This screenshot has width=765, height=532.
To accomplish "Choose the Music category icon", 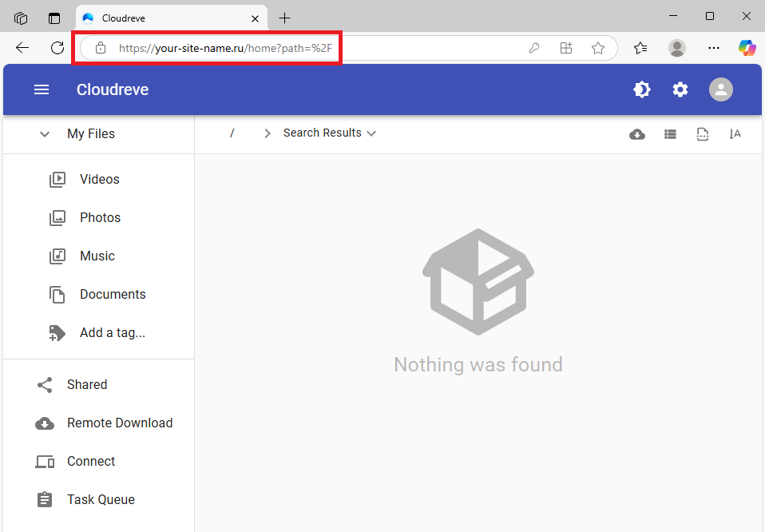I will [57, 256].
